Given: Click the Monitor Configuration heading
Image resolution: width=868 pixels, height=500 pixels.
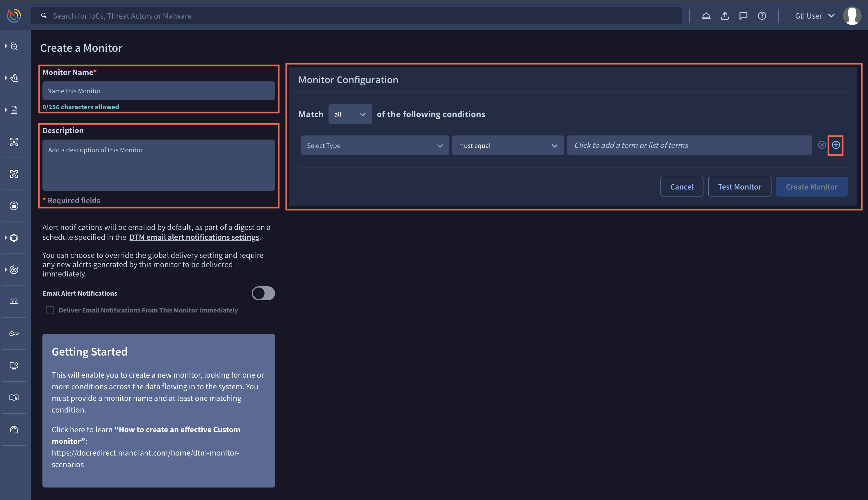Looking at the screenshot, I should point(348,80).
